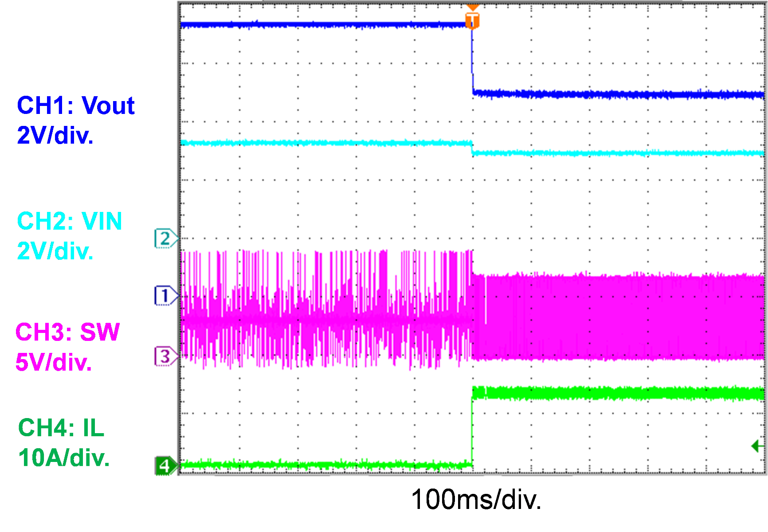The image size is (768, 532).
Task: Click the cyan '2V/div.' under CH2
Action: (55, 251)
